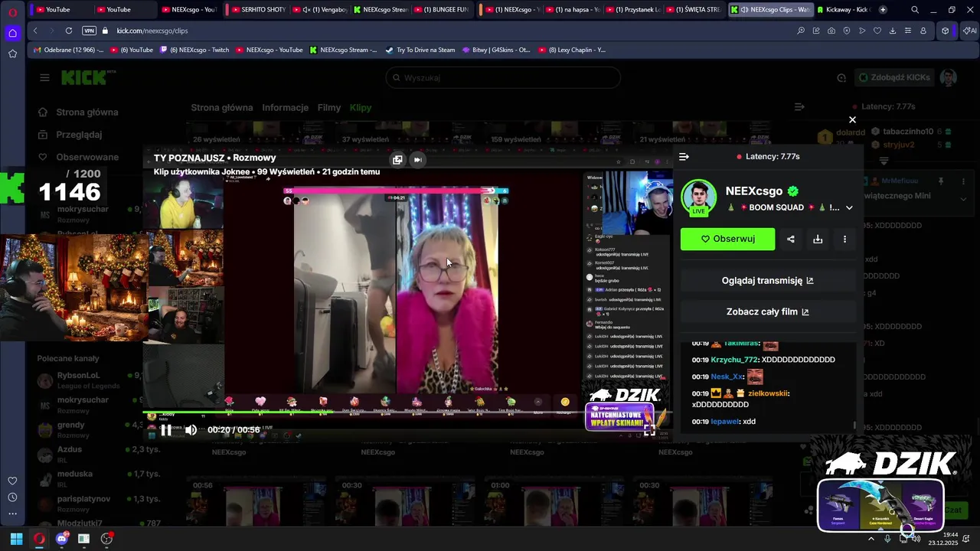
Task: Click the clip chat replay scrollbar
Action: click(x=855, y=425)
